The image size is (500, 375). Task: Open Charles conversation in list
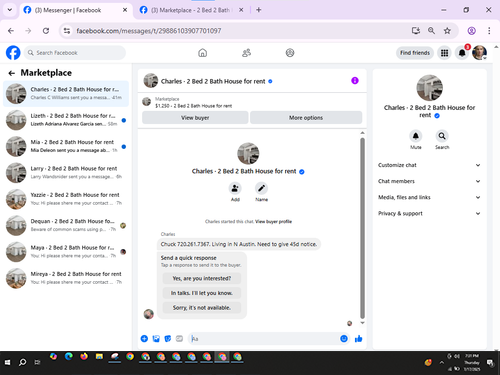[x=66, y=94]
